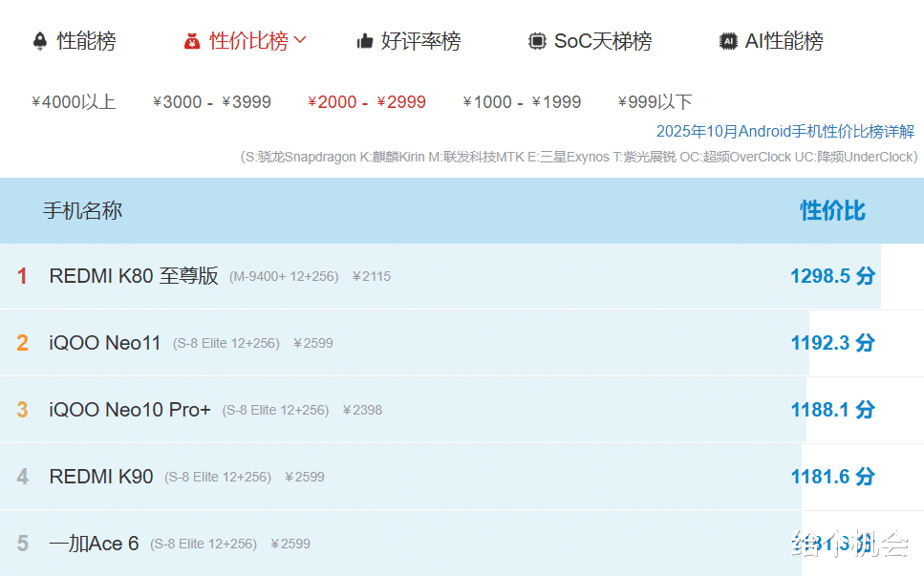The height and width of the screenshot is (577, 924).
Task: Click the (S-8 Elite 12+256) spec of REDMI K90
Action: click(218, 477)
